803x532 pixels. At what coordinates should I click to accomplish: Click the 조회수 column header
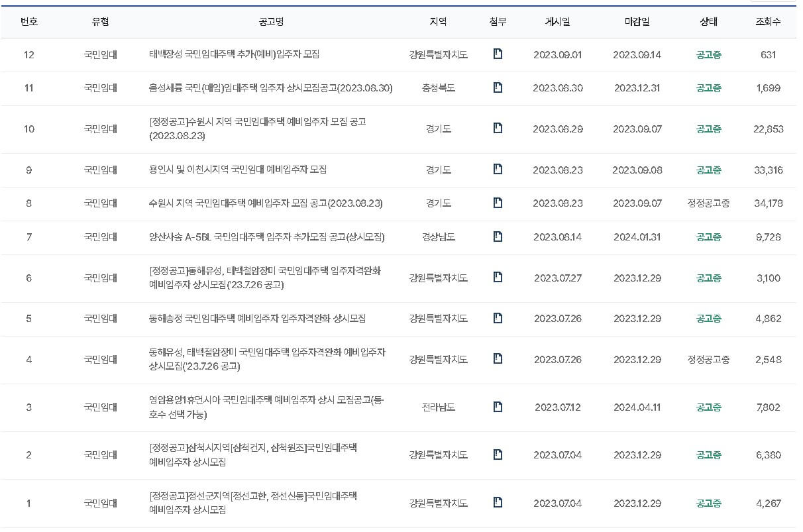tap(767, 21)
